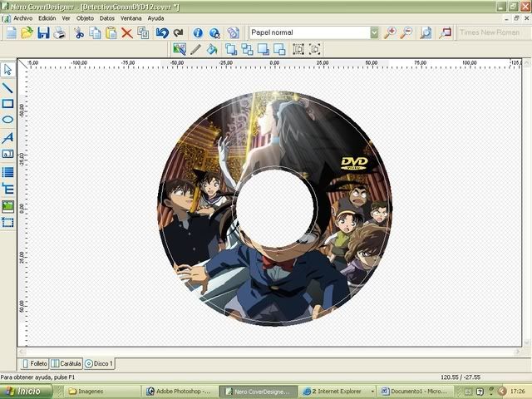Image resolution: width=532 pixels, height=399 pixels.
Task: Select the Line drawing tool
Action: tap(7, 88)
